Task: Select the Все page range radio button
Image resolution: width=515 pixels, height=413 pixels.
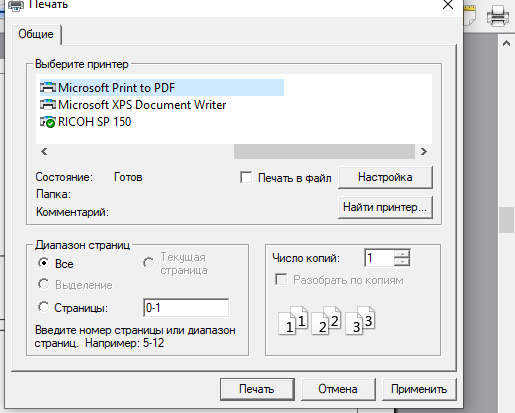Action: coord(43,263)
